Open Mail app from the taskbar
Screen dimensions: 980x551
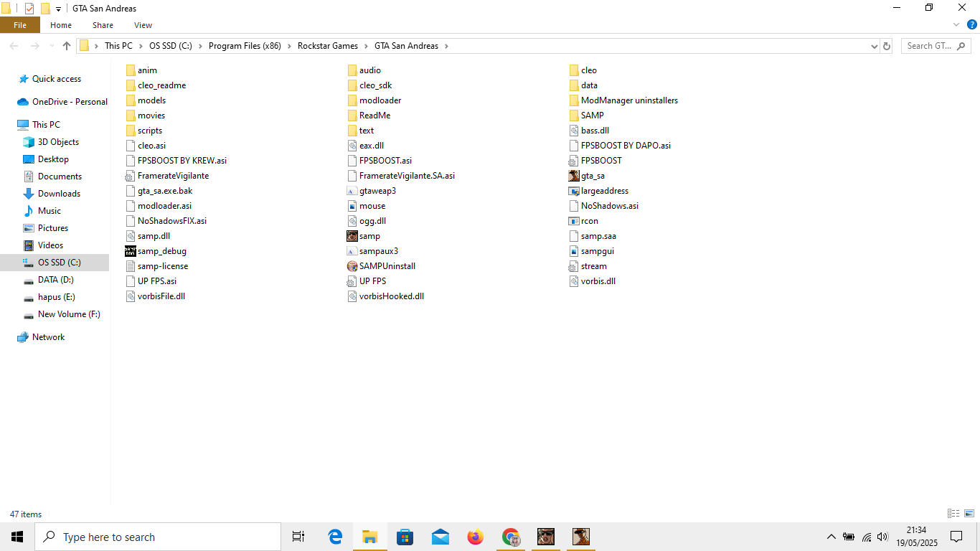point(440,537)
